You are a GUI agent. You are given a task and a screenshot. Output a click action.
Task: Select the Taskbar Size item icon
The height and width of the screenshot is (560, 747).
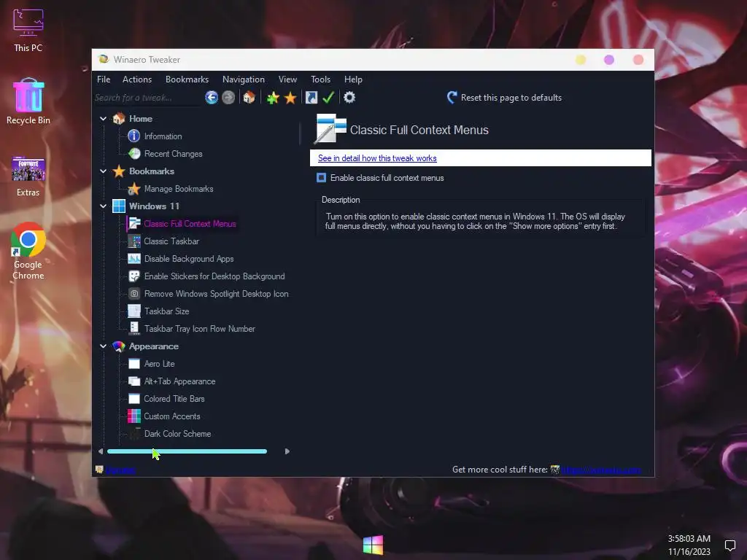(x=134, y=311)
